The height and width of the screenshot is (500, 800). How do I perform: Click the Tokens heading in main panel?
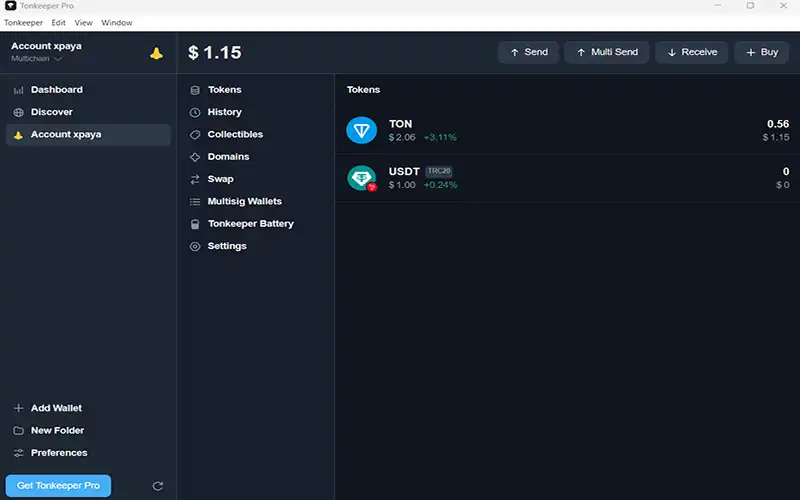click(x=363, y=90)
